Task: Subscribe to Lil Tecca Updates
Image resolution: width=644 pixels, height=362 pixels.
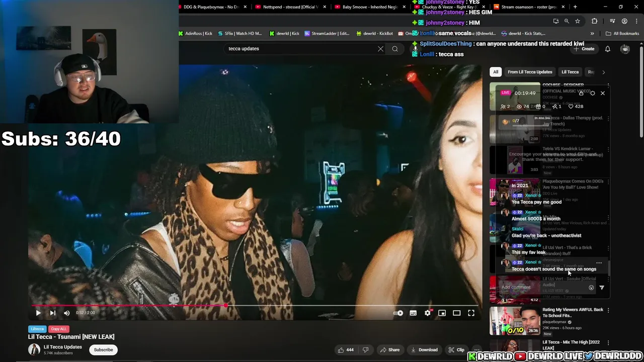Action: click(103, 350)
